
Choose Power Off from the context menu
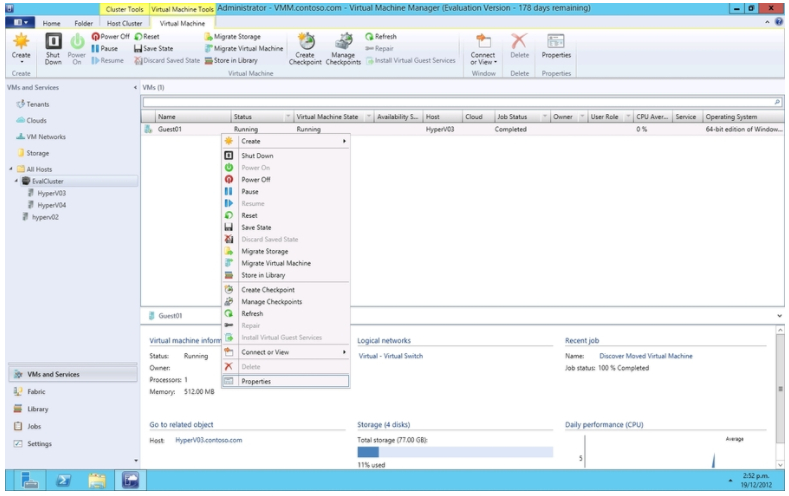click(x=286, y=180)
